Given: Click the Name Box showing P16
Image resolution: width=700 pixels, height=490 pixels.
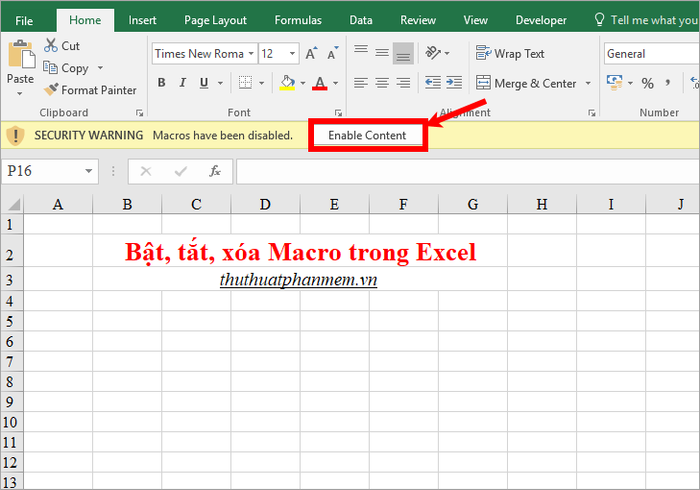Looking at the screenshot, I should click(x=42, y=171).
